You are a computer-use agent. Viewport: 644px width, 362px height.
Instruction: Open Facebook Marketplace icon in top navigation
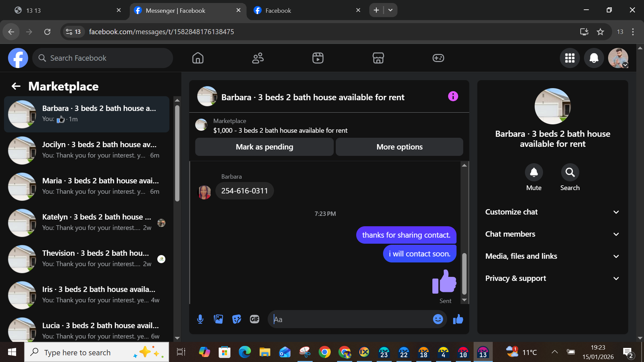378,58
